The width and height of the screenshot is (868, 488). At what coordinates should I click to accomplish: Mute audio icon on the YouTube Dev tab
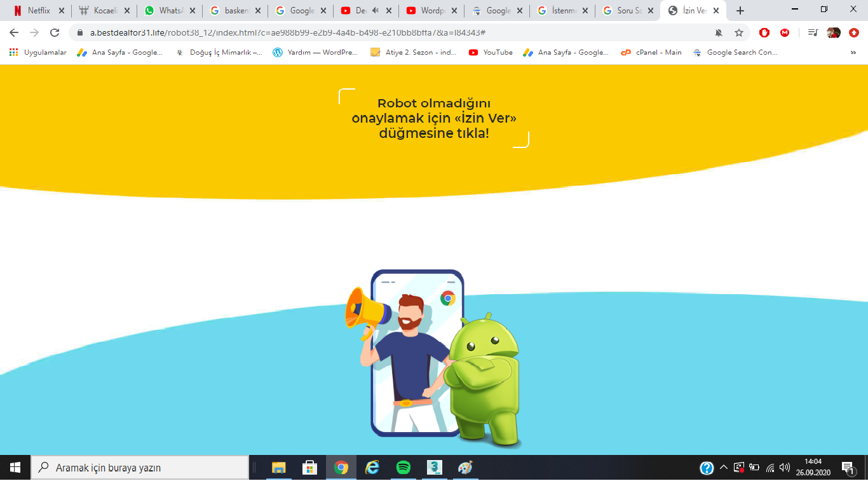pyautogui.click(x=376, y=10)
